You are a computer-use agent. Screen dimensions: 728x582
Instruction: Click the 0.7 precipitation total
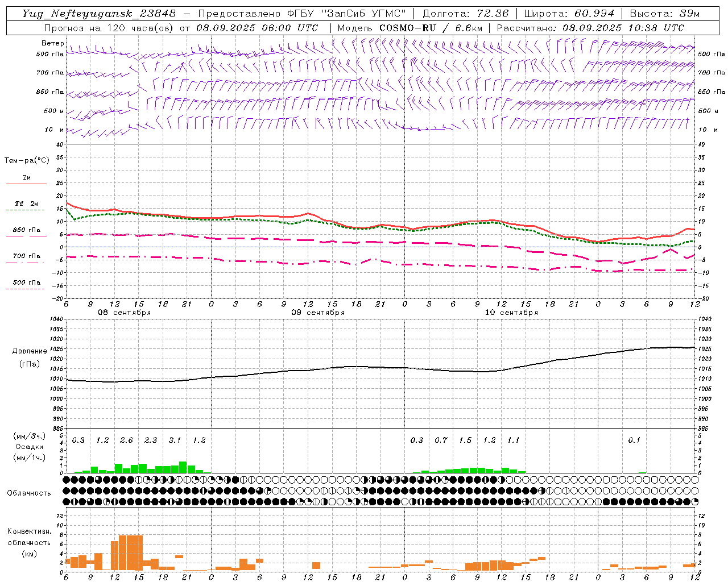pyautogui.click(x=441, y=440)
